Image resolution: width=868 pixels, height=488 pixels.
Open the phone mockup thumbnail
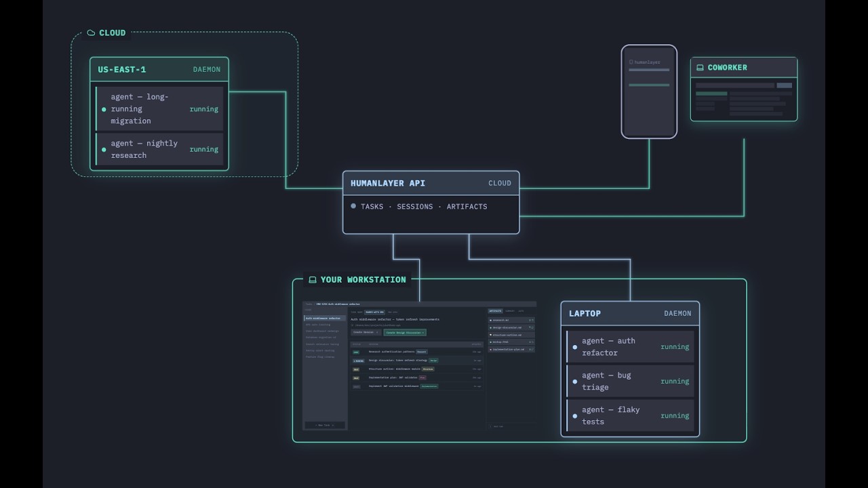(649, 91)
